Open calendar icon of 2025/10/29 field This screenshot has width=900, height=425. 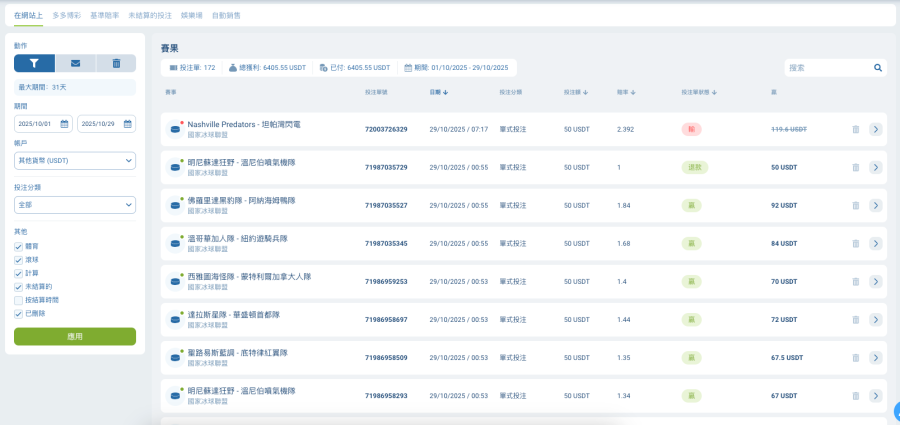(127, 124)
